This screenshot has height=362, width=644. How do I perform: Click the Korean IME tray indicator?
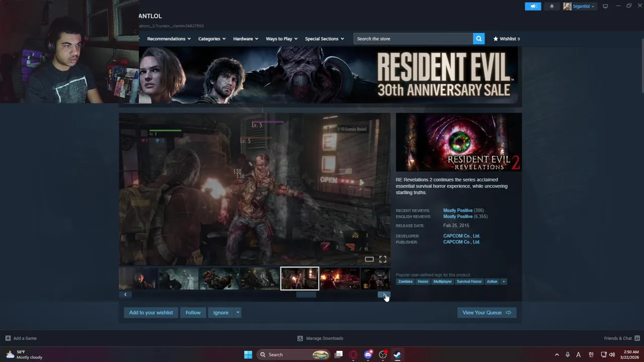pyautogui.click(x=591, y=355)
